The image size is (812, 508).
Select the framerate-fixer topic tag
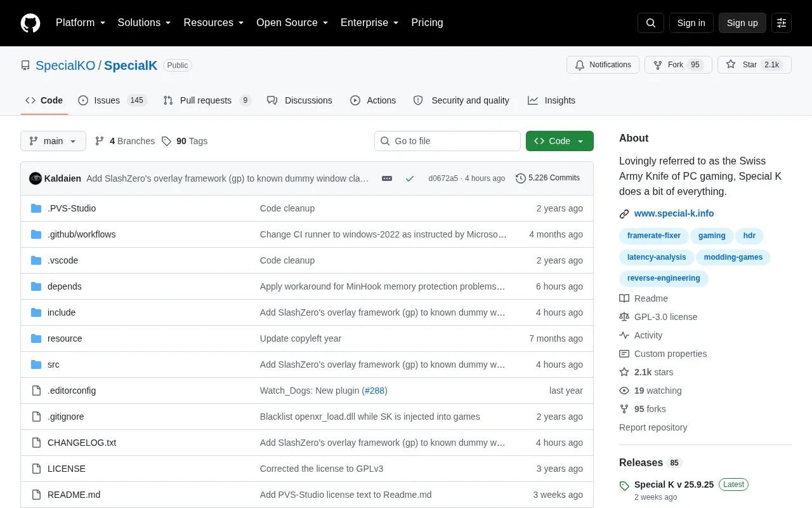coord(653,236)
